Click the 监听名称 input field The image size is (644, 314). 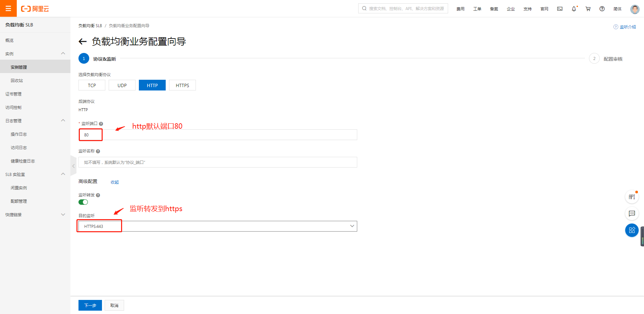(218, 162)
